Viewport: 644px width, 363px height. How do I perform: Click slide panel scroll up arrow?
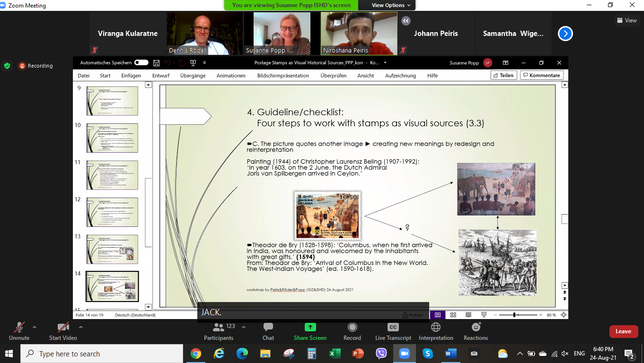point(148,85)
